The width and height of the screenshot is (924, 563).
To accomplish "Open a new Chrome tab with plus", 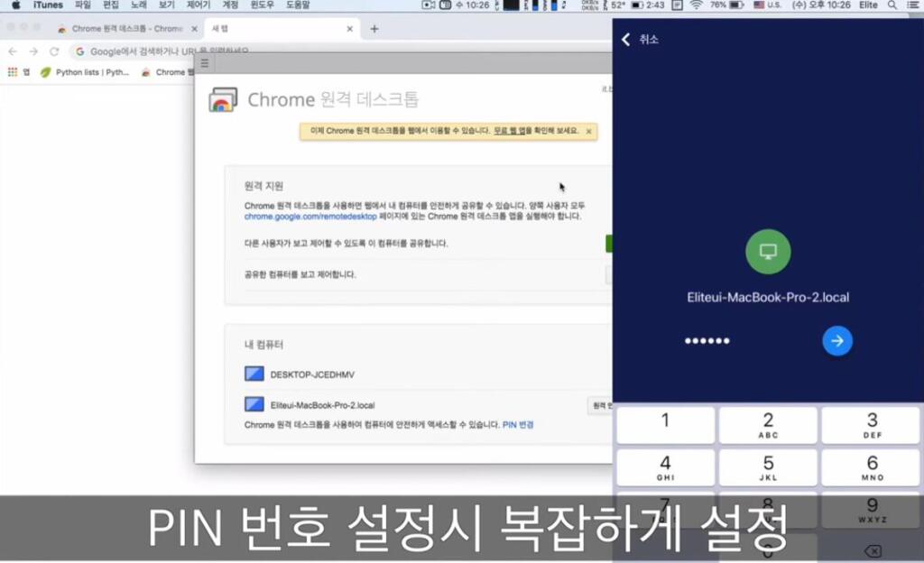I will [x=374, y=29].
